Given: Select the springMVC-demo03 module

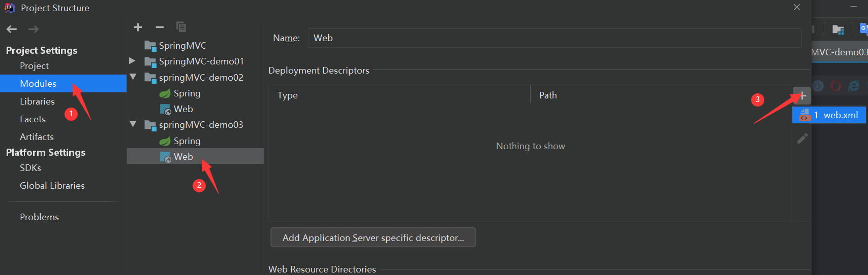Looking at the screenshot, I should [x=194, y=125].
